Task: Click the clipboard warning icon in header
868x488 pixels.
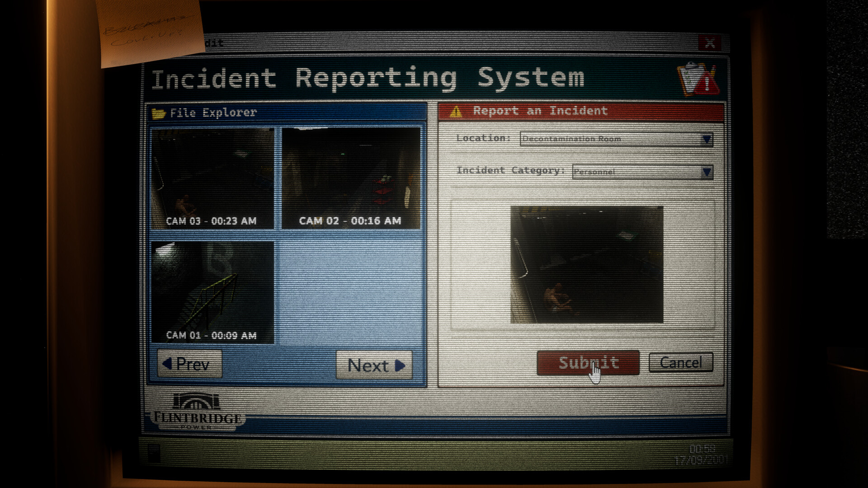Action: pyautogui.click(x=698, y=79)
